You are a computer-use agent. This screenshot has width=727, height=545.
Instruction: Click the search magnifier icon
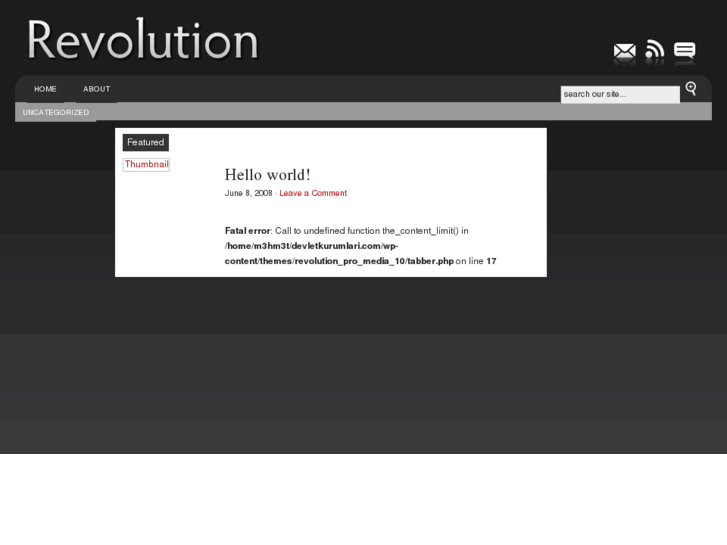691,89
